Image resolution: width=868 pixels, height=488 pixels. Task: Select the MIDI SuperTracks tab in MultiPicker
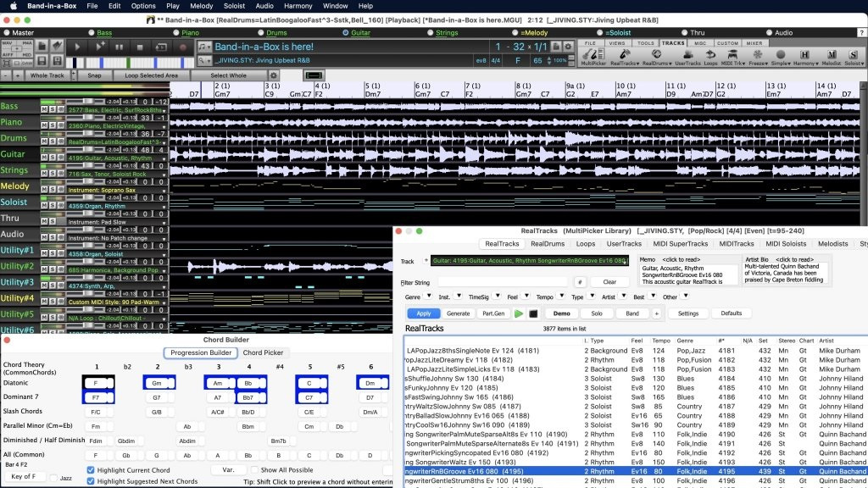tap(680, 244)
